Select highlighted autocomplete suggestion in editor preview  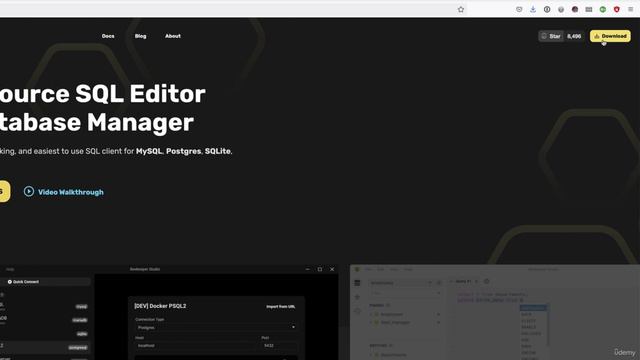click(533, 307)
